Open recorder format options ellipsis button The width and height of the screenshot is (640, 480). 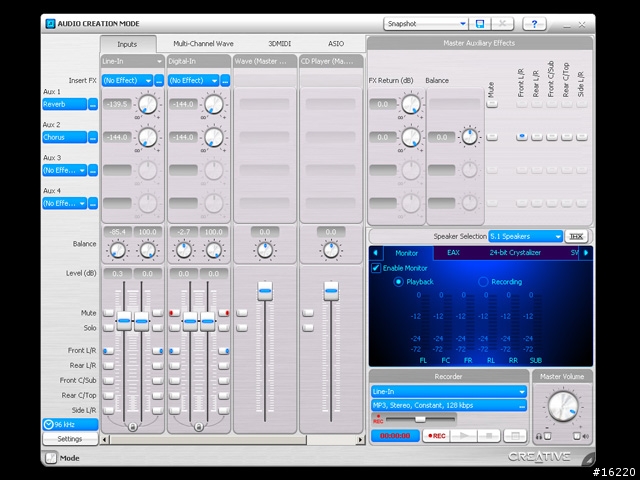[522, 406]
